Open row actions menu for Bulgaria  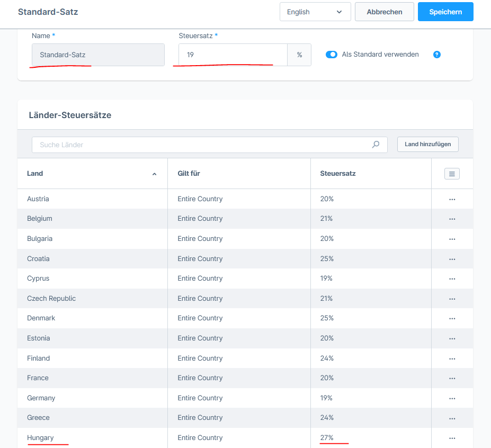[452, 239]
